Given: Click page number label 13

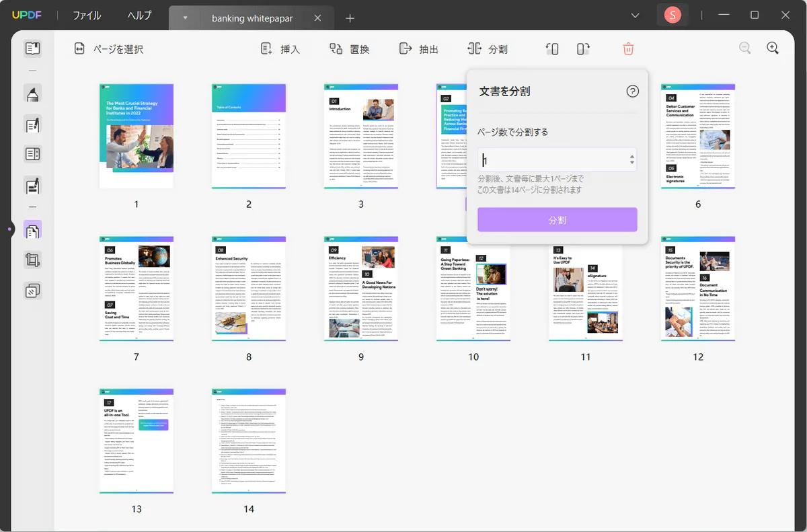Looking at the screenshot, I should tap(137, 509).
